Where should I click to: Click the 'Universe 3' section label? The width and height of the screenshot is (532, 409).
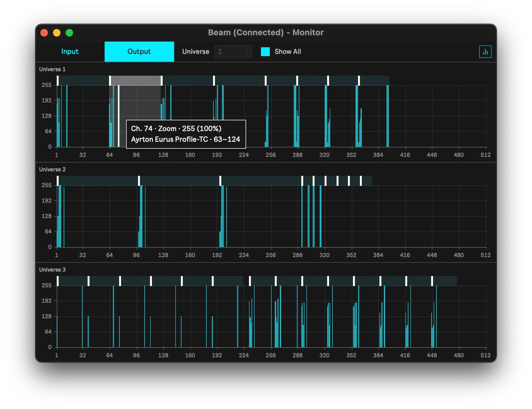pyautogui.click(x=52, y=270)
